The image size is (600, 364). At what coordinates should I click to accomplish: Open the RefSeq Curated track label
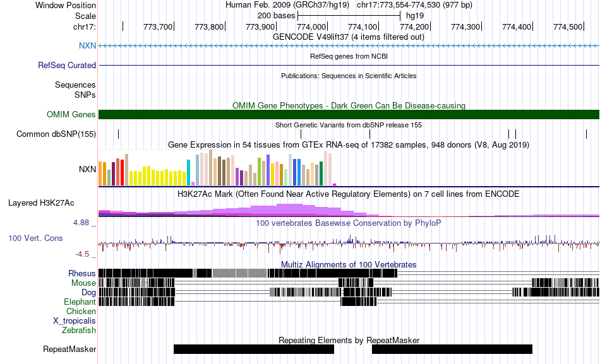point(67,65)
